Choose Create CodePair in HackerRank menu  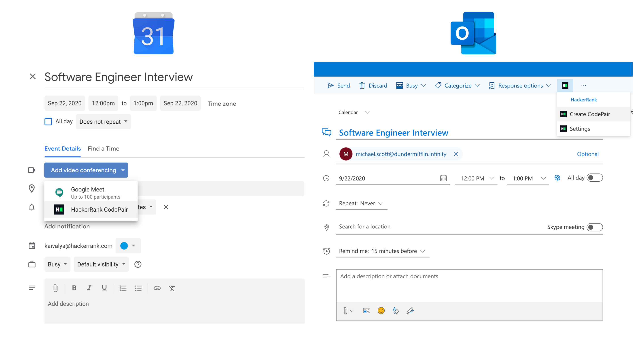click(593, 114)
